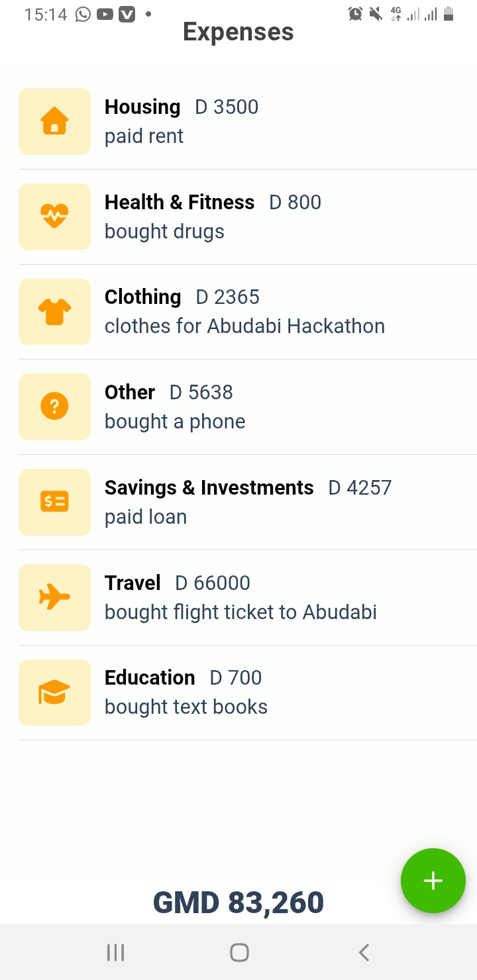Viewport: 477px width, 980px height.
Task: Open the 'bought text books' entry
Action: [186, 707]
